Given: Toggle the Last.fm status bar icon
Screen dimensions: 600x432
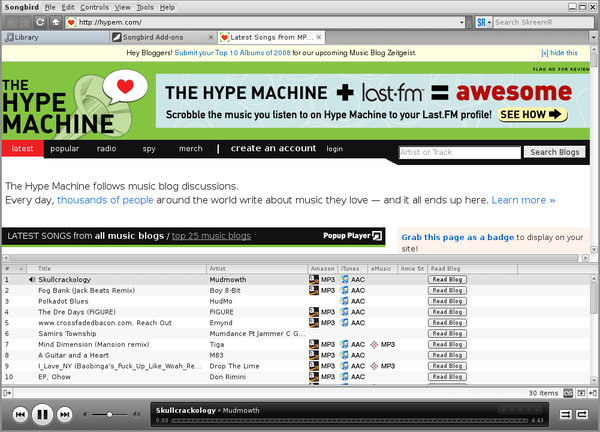Looking at the screenshot, I should tap(568, 393).
